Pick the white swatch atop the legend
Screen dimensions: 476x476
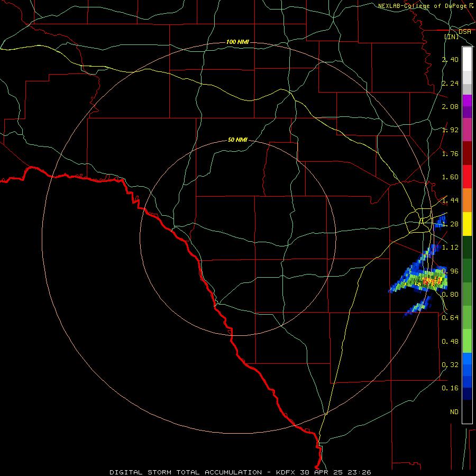pyautogui.click(x=467, y=59)
